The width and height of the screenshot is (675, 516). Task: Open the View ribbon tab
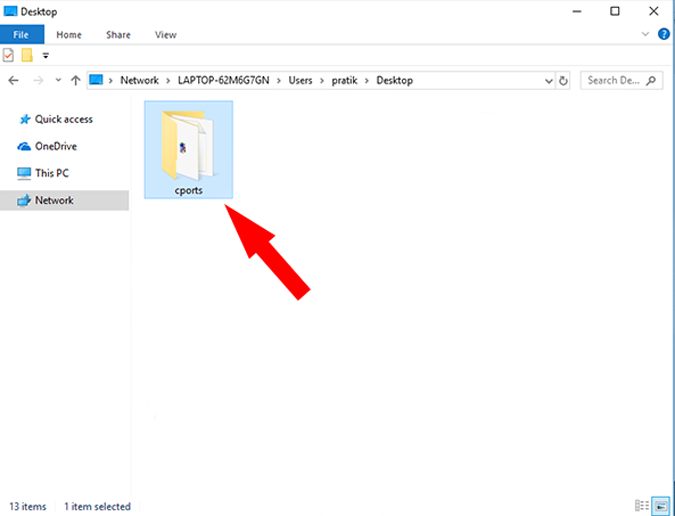[166, 34]
